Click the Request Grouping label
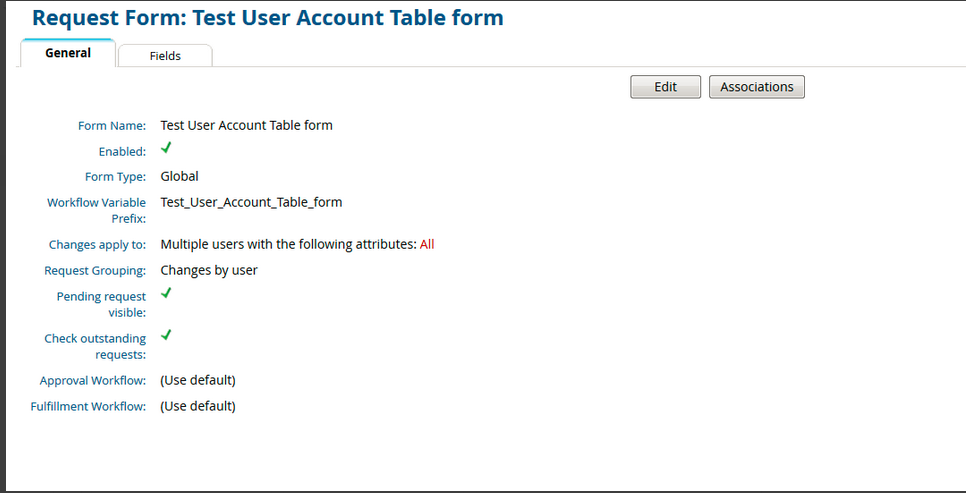This screenshot has height=493, width=966. (x=95, y=271)
